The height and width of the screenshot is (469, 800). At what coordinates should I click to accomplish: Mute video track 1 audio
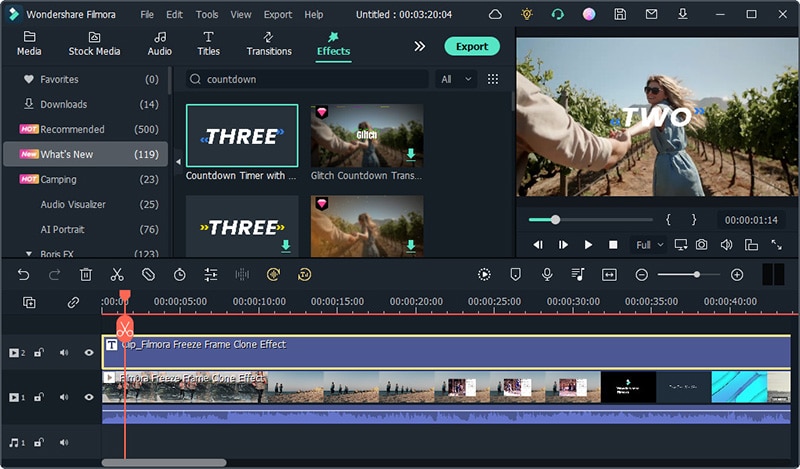coord(64,397)
